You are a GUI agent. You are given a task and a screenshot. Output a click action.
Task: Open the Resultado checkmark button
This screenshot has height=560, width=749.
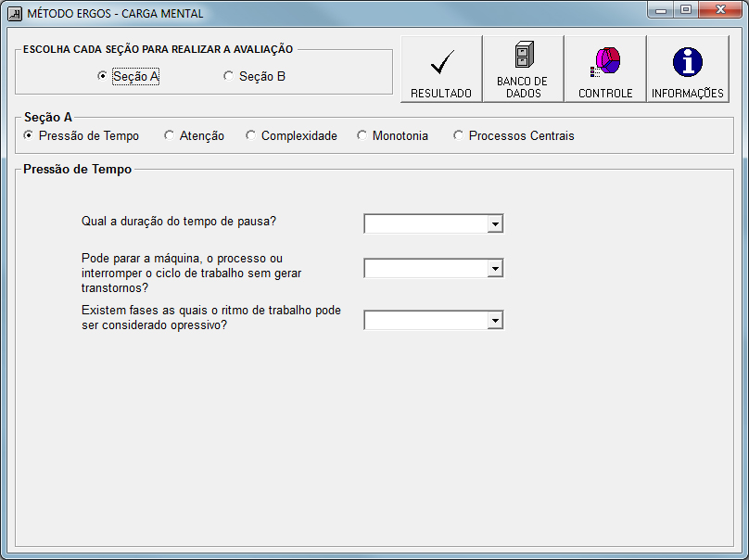441,69
